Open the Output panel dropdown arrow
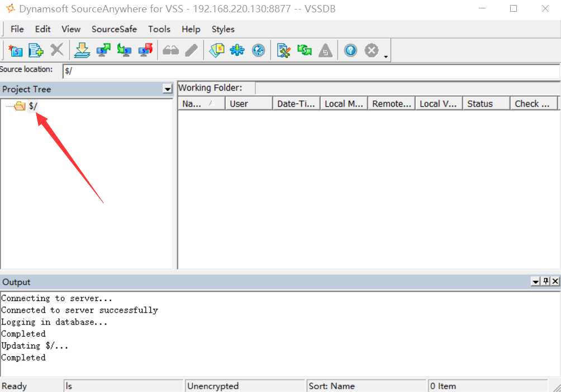 535,281
